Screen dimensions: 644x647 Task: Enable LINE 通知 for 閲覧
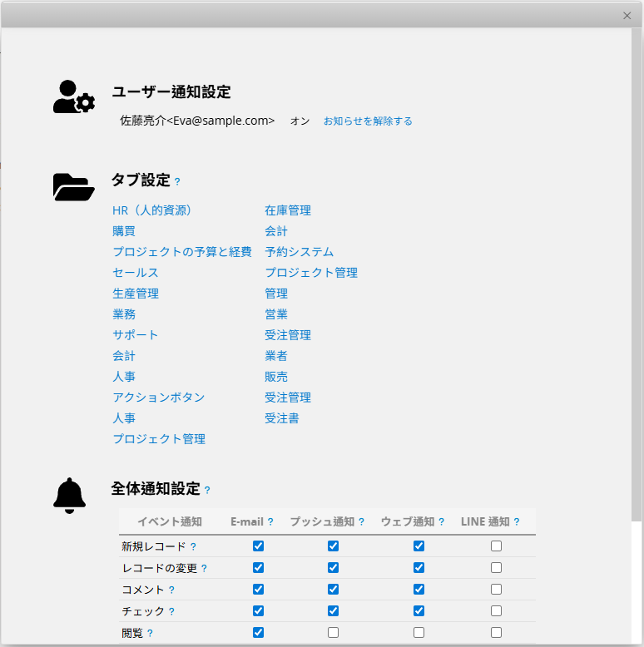point(496,632)
